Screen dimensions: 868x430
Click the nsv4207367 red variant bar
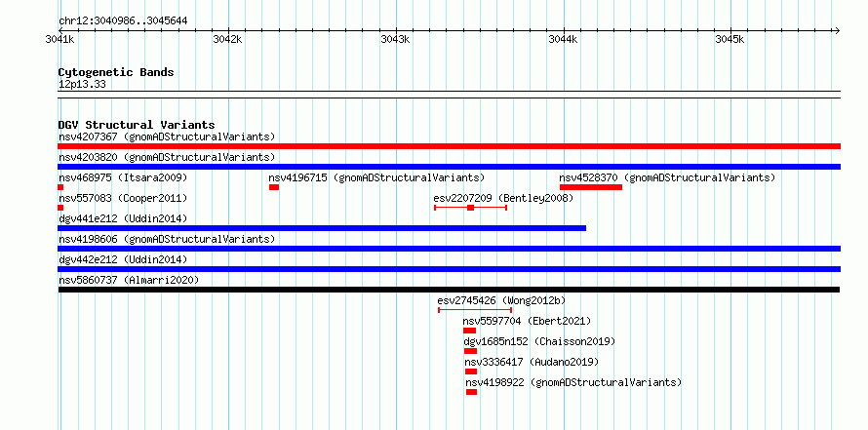coord(449,146)
